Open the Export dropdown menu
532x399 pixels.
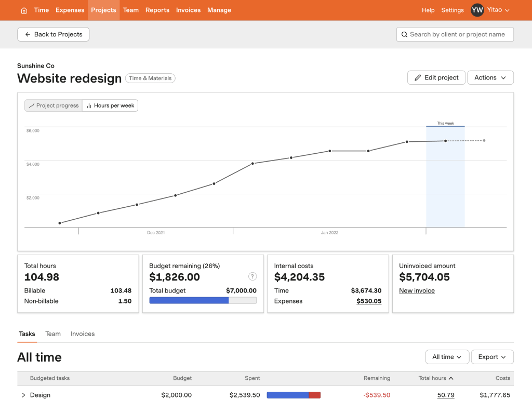pyautogui.click(x=492, y=357)
